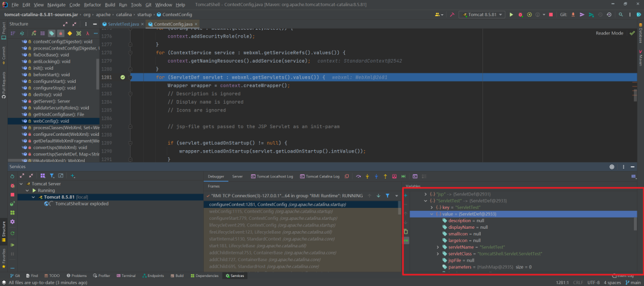Open the Tomcat Catalina Log tab
644x286 pixels.
(318, 176)
